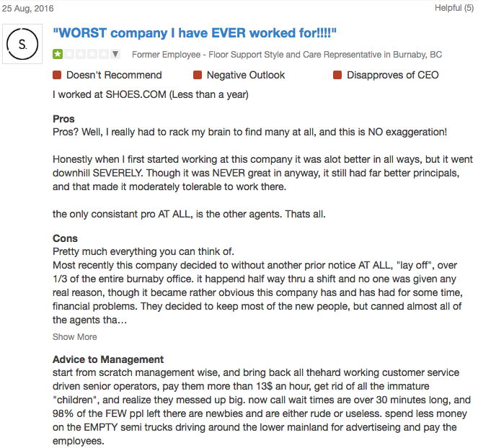Click the red Disapproves of CEO square

click(337, 75)
